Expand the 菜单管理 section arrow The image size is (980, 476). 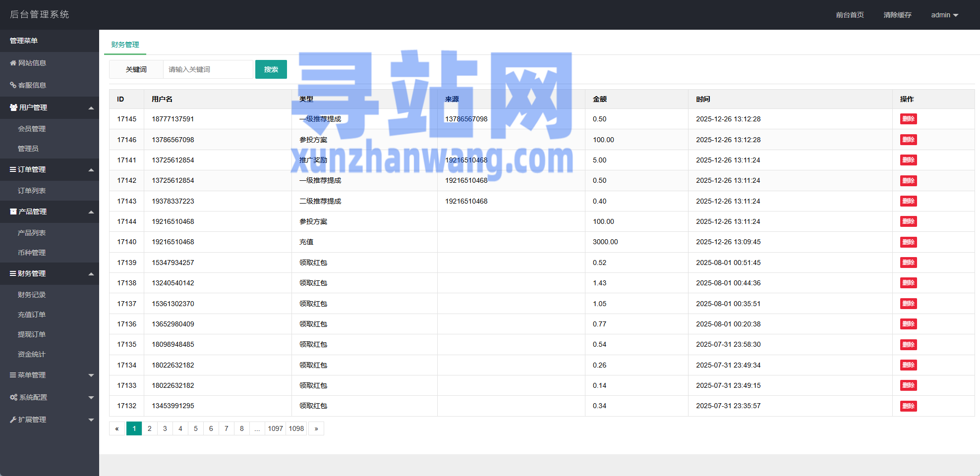pyautogui.click(x=91, y=375)
